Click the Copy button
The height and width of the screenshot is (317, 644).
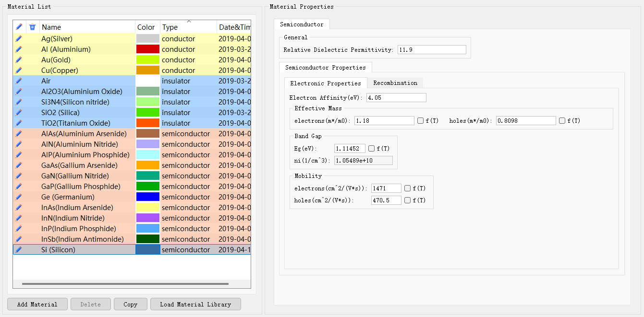click(x=130, y=304)
